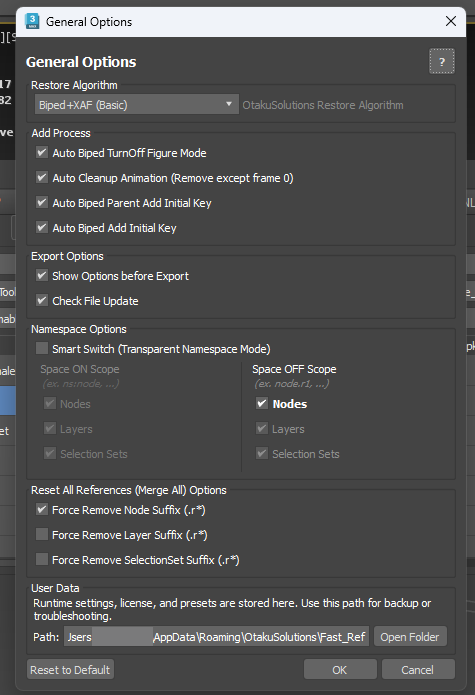Toggle Space ON Scope Nodes checkbox
Screen dimensions: 475x695
(x=50, y=403)
